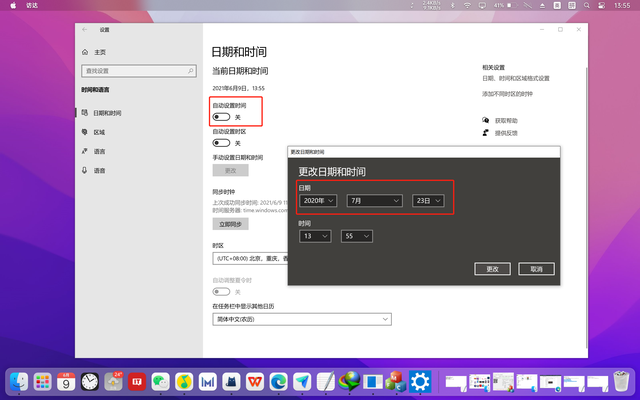Launch QQ Music from the dock
This screenshot has height=400, width=640.
click(184, 382)
